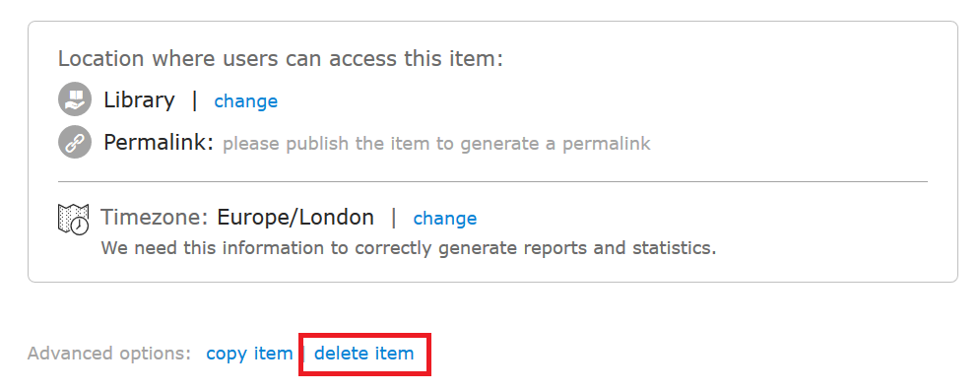Click the Library location label

pos(140,100)
